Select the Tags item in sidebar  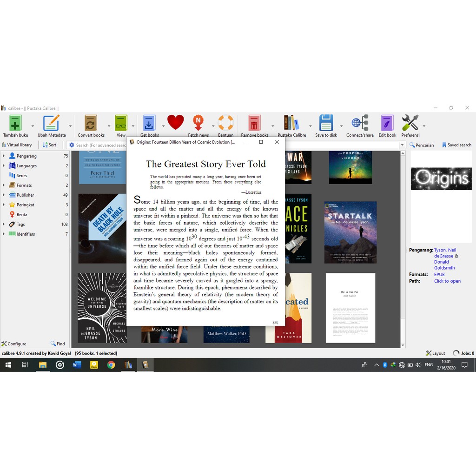pos(20,225)
